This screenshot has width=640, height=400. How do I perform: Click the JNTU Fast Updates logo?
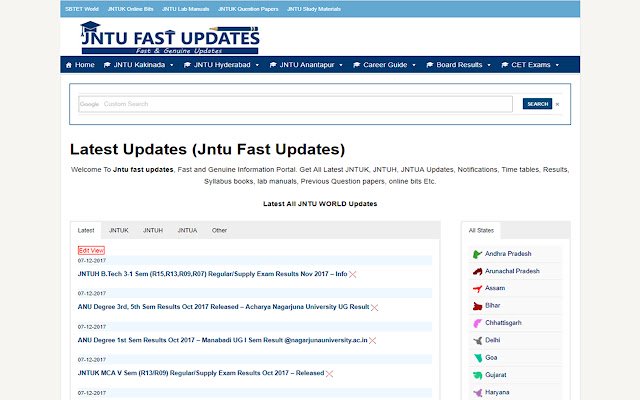pos(170,38)
